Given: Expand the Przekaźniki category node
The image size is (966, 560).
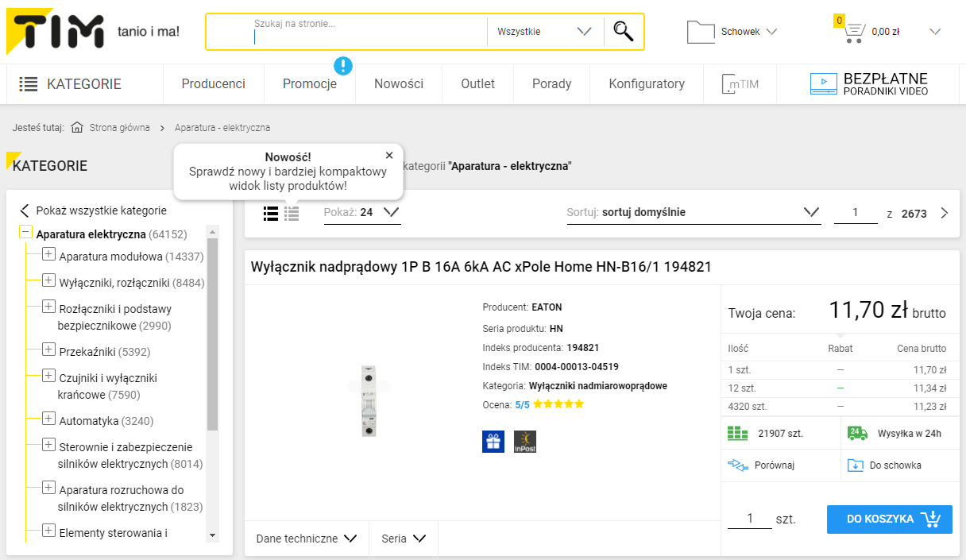Looking at the screenshot, I should 48,350.
